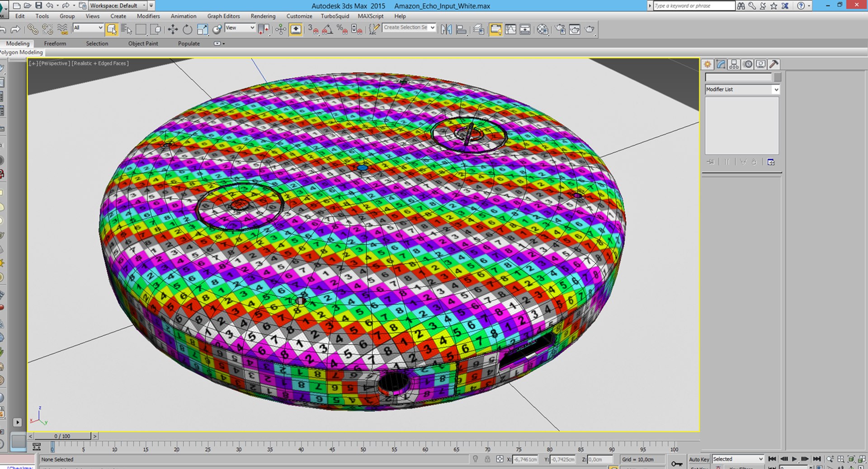Image resolution: width=868 pixels, height=469 pixels.
Task: Activate the Select and Scale tool
Action: pos(202,29)
